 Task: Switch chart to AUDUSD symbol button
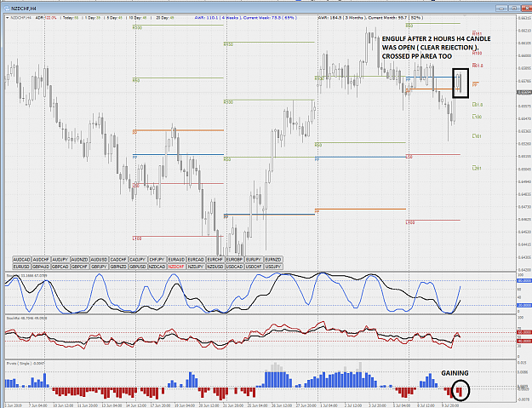[x=99, y=259]
